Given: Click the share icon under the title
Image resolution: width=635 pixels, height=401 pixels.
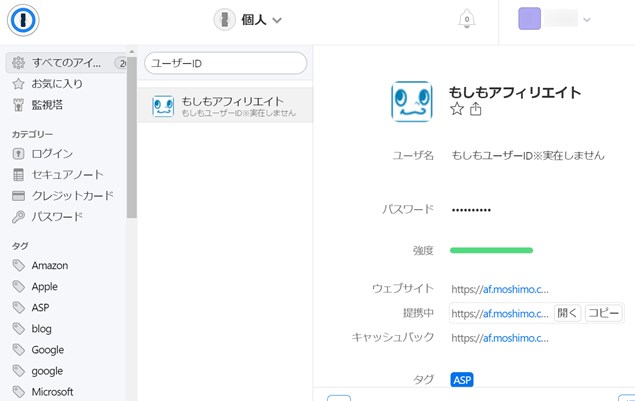Looking at the screenshot, I should 476,109.
